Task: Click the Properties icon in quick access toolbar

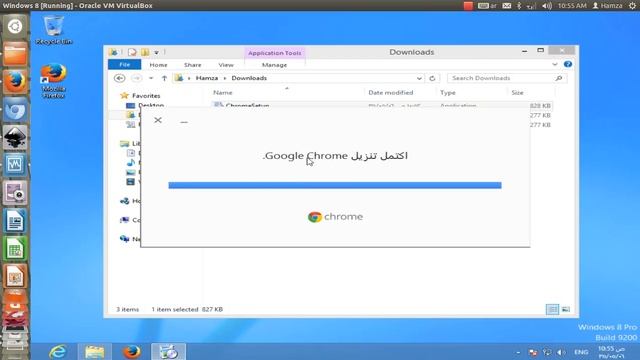Action: point(132,52)
